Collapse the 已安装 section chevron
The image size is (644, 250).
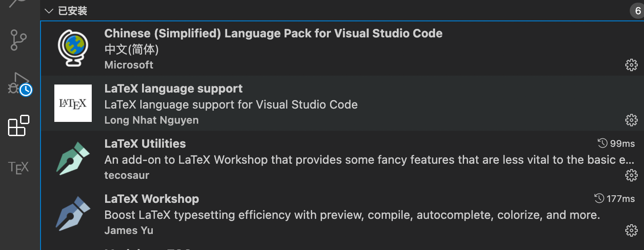pyautogui.click(x=49, y=11)
